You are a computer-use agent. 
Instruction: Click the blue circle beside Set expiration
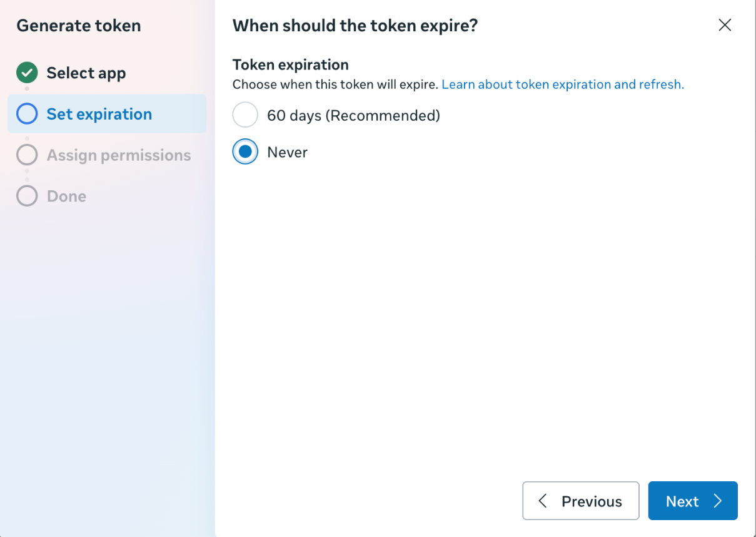point(27,114)
